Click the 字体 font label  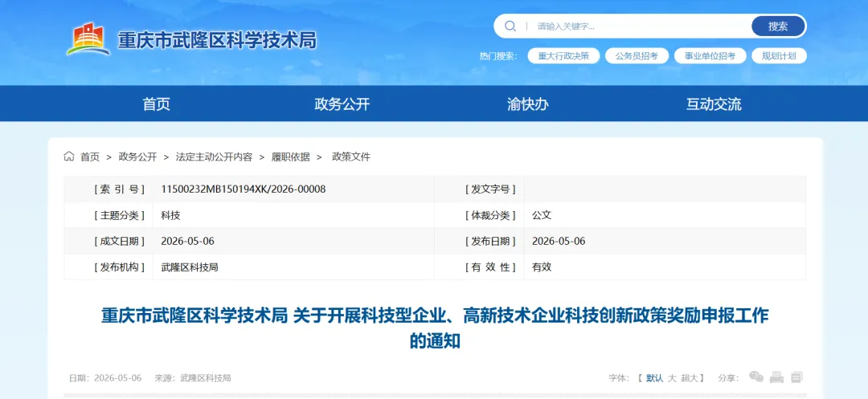[x=619, y=378]
